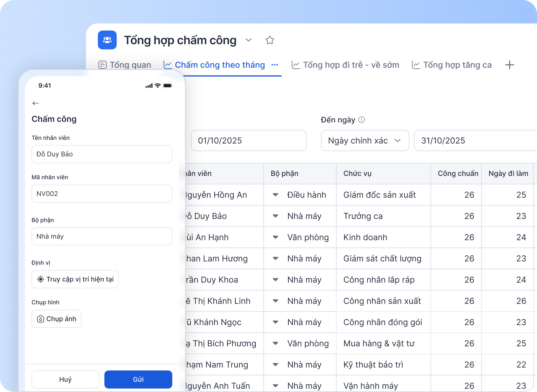537x392 pixels.
Task: Click the info icon next to "Đến ngày"
Action: pos(362,120)
